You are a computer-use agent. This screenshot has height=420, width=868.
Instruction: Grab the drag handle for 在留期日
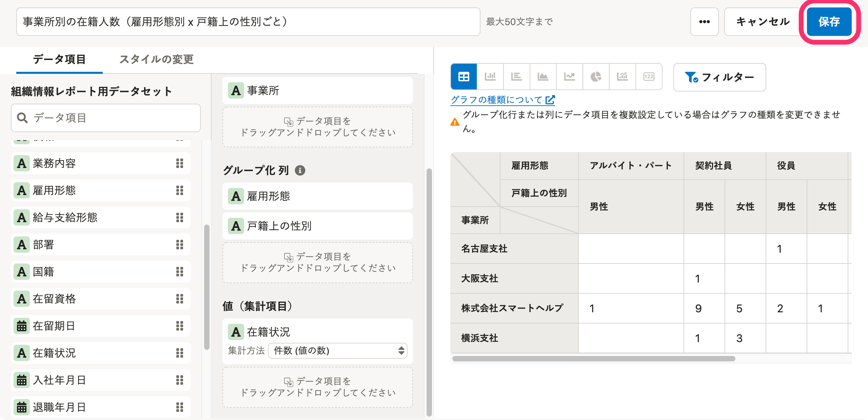pos(180,326)
